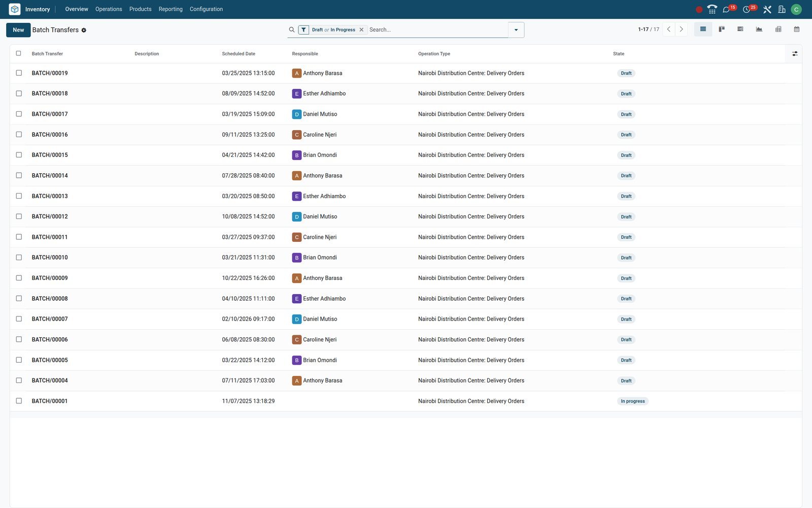Open the developer tools wrench icon
Image resolution: width=812 pixels, height=508 pixels.
pyautogui.click(x=767, y=9)
